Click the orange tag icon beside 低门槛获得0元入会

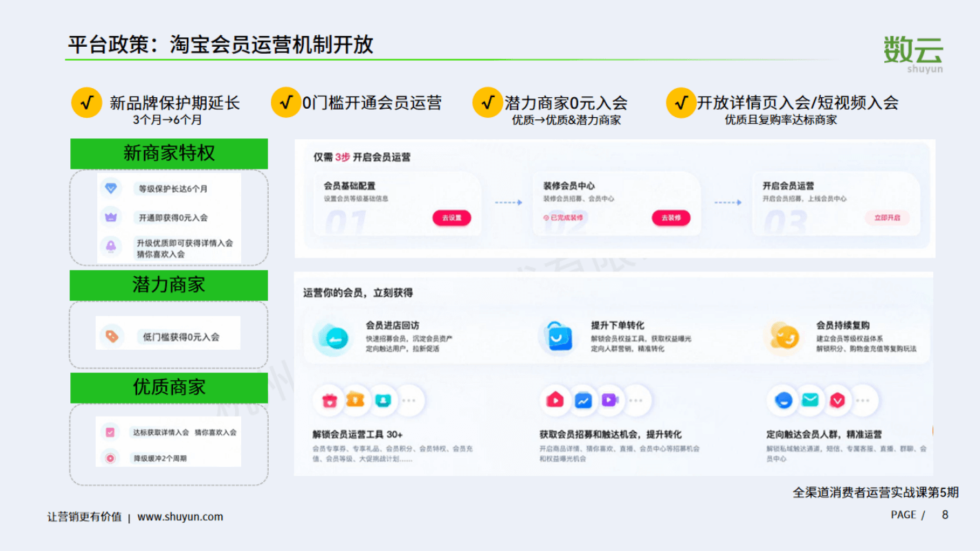pos(112,336)
